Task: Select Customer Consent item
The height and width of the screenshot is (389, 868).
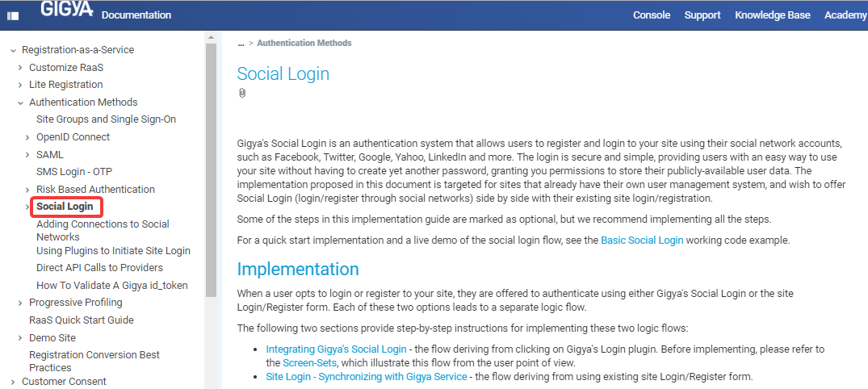Action: tap(64, 381)
